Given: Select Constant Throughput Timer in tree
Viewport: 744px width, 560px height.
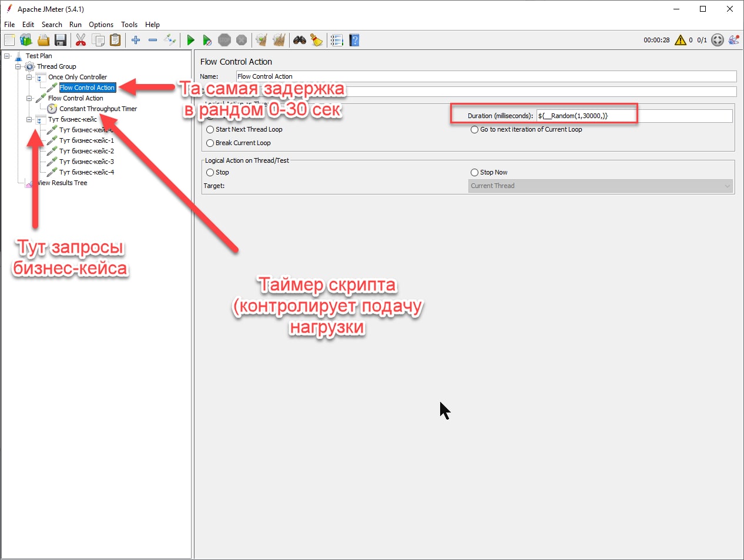Looking at the screenshot, I should click(98, 109).
